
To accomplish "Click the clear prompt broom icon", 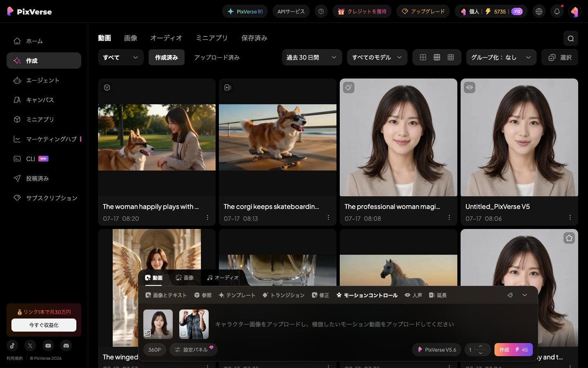I will pos(510,295).
